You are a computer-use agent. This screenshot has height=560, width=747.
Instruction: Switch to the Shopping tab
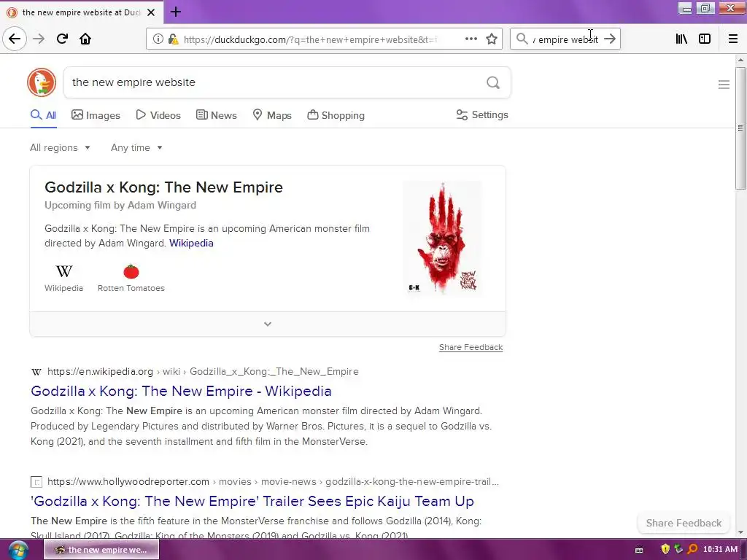pos(336,115)
